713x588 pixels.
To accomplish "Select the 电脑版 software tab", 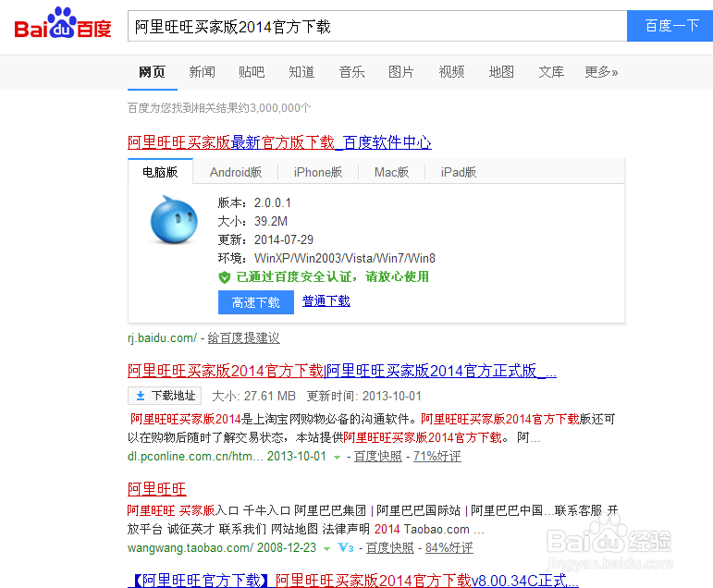I will (x=161, y=172).
